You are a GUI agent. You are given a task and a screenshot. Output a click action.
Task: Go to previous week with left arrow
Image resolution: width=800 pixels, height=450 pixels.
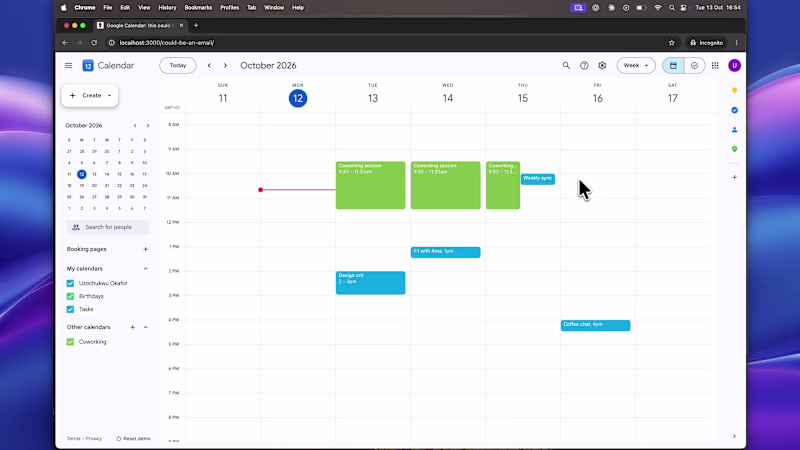tap(209, 65)
